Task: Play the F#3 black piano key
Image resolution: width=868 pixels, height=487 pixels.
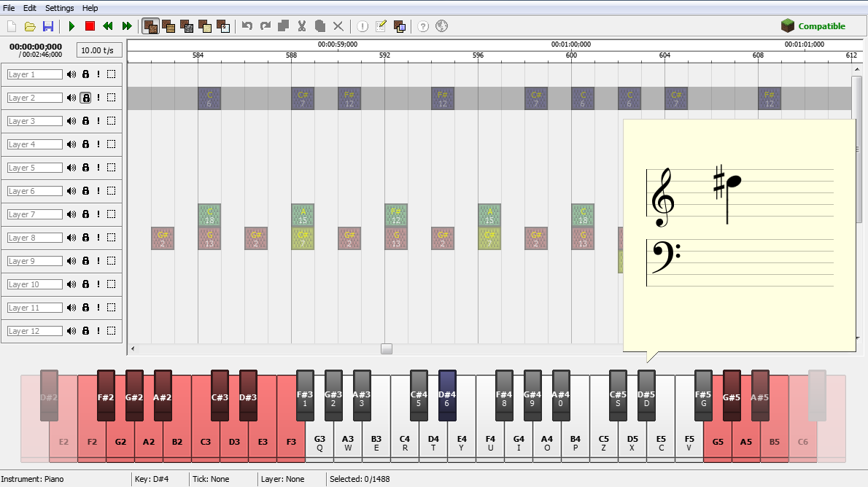Action: tap(305, 395)
